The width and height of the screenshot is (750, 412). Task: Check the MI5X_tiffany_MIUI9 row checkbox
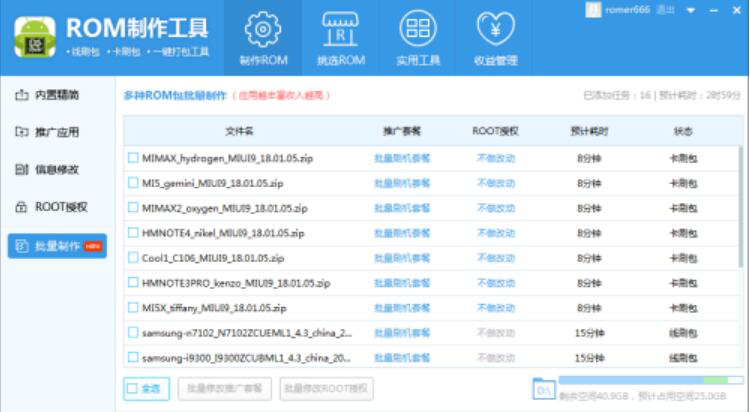(x=133, y=308)
